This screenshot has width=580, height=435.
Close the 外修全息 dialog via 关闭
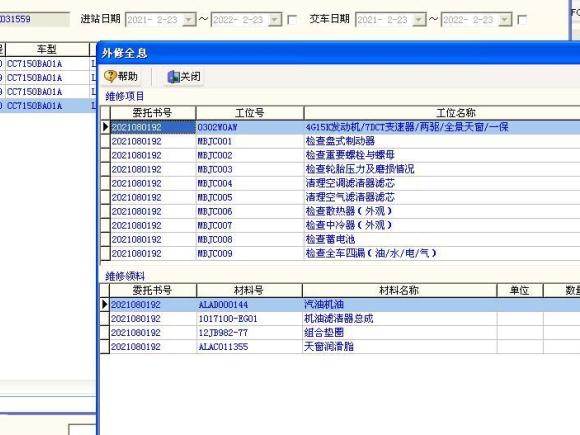pyautogui.click(x=184, y=77)
